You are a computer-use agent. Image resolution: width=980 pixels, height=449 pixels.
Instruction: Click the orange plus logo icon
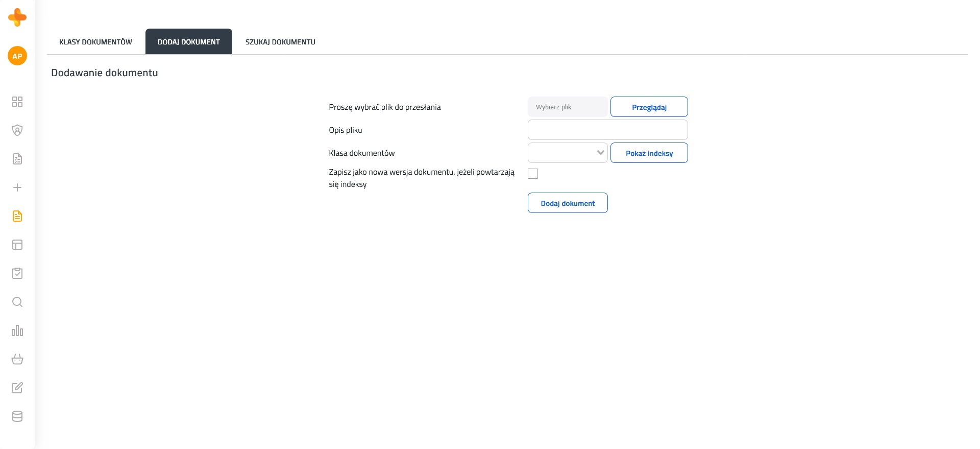point(17,17)
